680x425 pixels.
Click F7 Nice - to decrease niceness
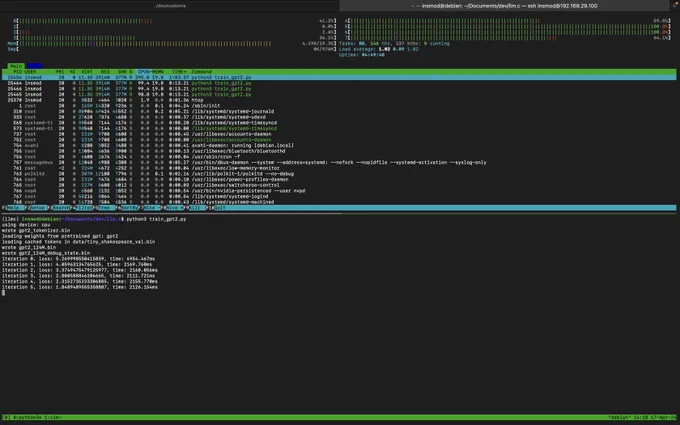point(151,208)
